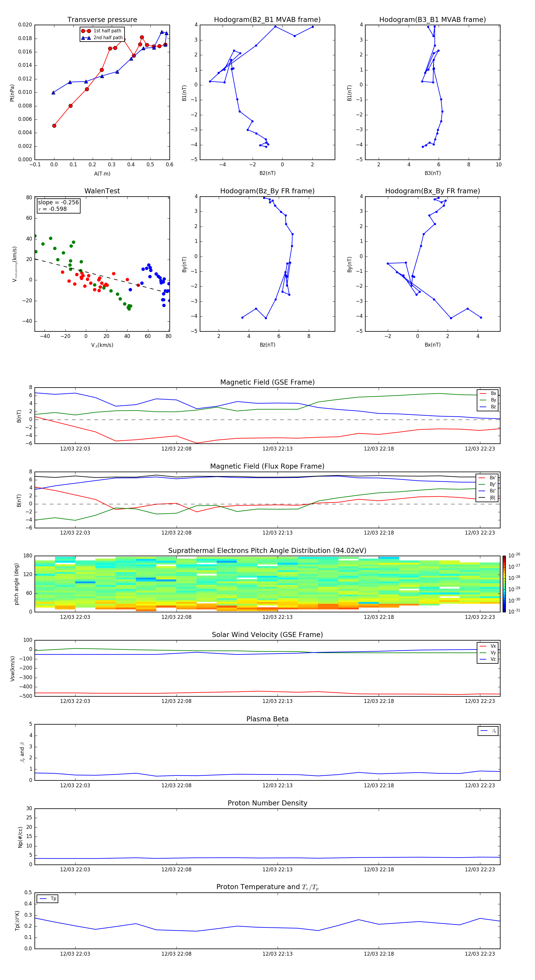Viewport: 535px width, 980px height.
Task: Click the 'Np(#/cc)' axis label
Action: 20,837
